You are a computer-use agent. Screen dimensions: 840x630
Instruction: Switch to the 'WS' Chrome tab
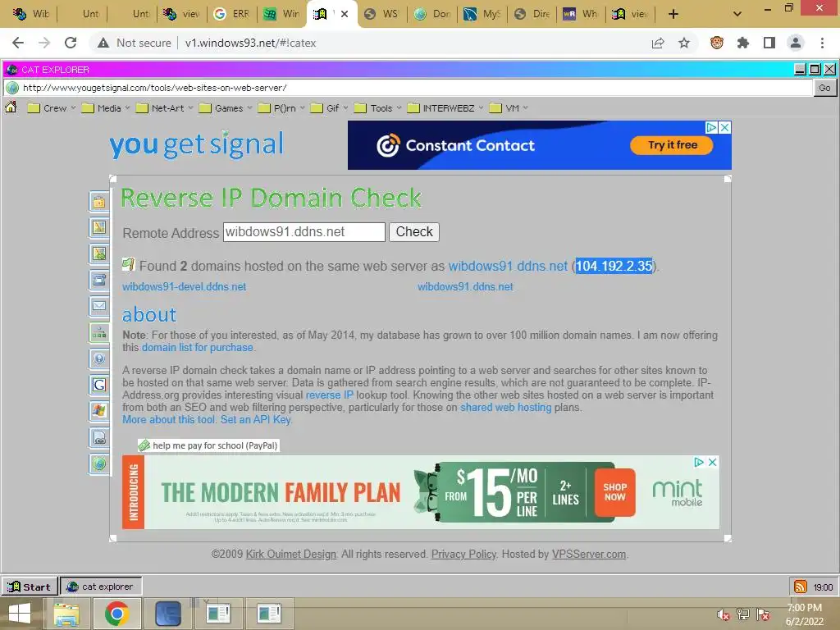pos(382,14)
